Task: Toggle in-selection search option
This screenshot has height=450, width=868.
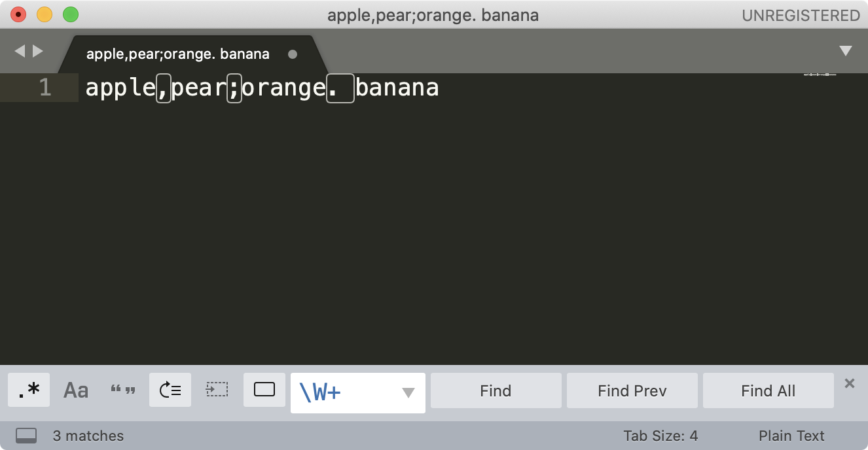Action: [217, 390]
